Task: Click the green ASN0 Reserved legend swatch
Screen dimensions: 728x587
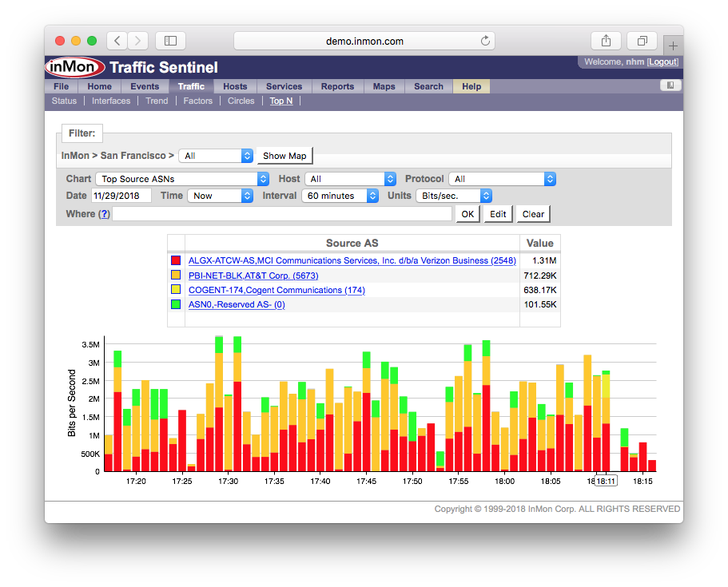Action: [176, 304]
